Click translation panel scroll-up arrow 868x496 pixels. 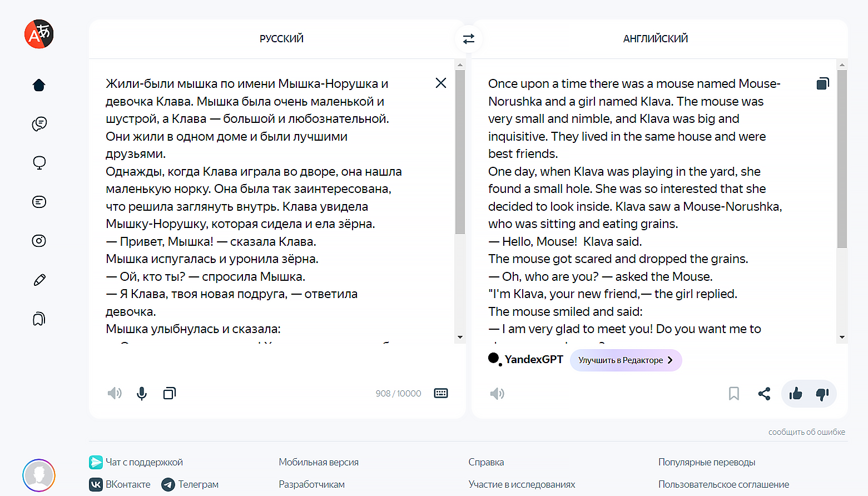pyautogui.click(x=842, y=65)
